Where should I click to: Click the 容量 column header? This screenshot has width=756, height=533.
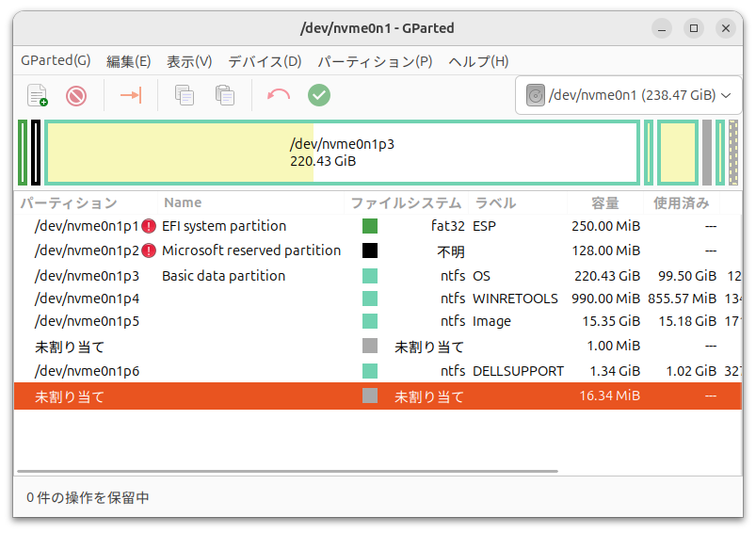coord(604,202)
